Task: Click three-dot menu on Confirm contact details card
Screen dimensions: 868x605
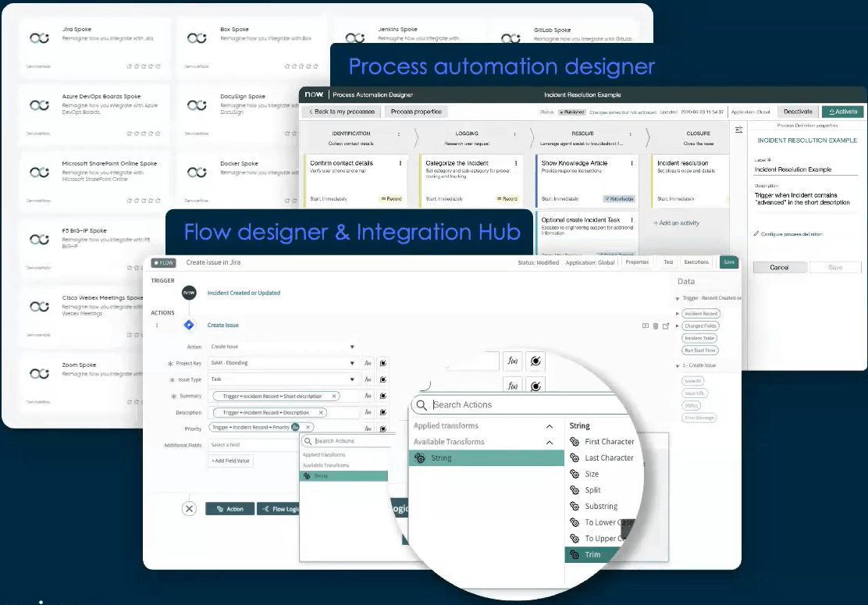Action: 401,163
